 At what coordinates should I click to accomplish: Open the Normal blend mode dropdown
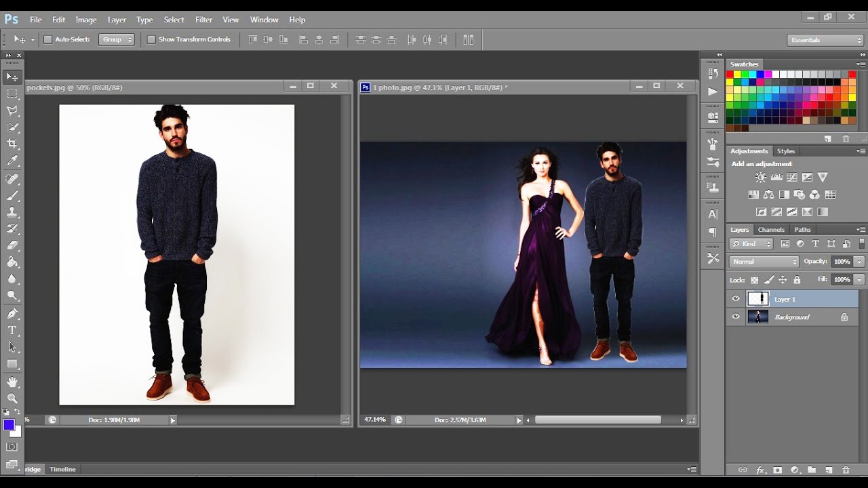[764, 262]
